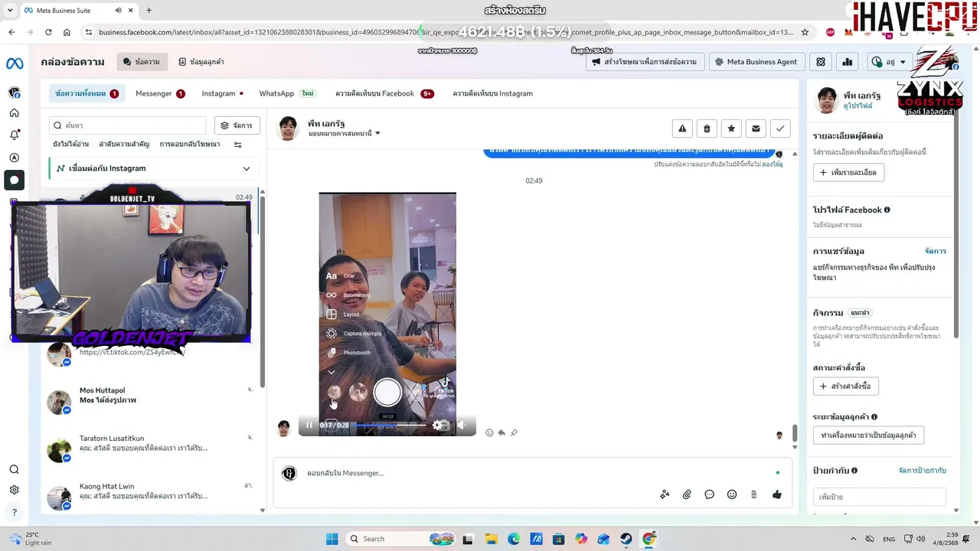This screenshot has width=980, height=551.
Task: Pause the video playback
Action: coord(309,425)
